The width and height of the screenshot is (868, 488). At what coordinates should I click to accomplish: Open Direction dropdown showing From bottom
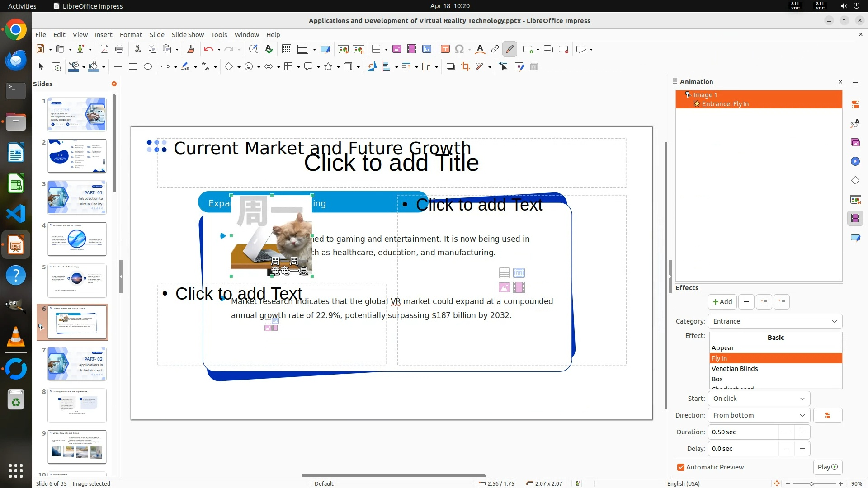tap(759, 415)
